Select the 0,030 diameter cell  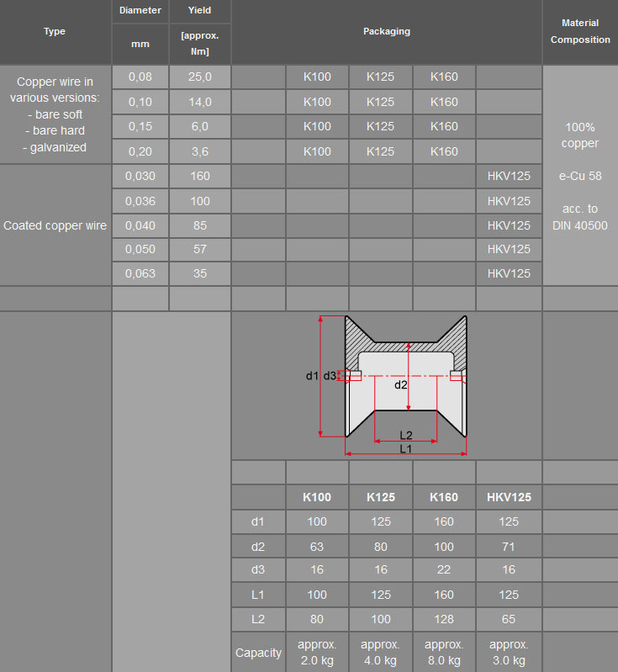click(x=140, y=176)
